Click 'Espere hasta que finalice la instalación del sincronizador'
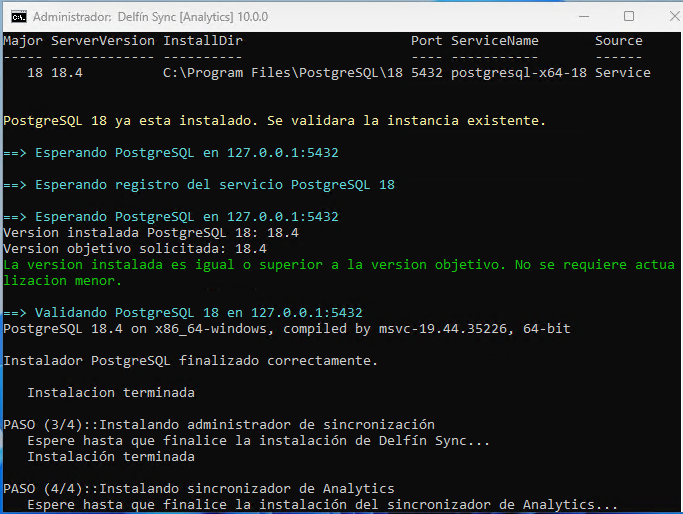The height and width of the screenshot is (514, 683). coord(322,504)
